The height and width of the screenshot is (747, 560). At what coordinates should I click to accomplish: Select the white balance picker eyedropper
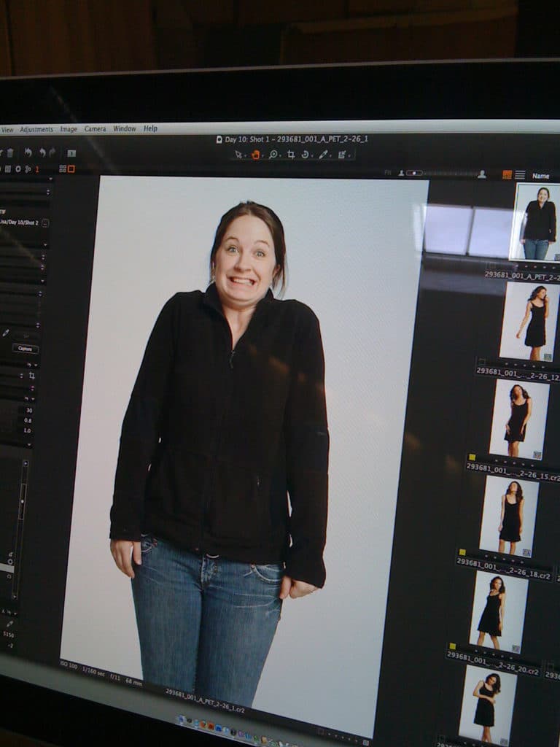coord(323,155)
